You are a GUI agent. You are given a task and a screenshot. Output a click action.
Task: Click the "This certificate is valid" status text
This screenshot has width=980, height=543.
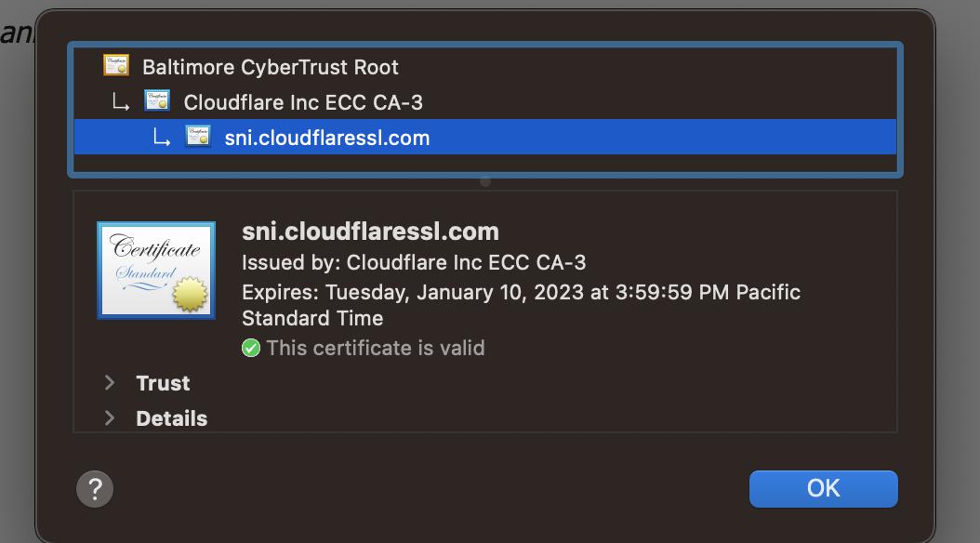pos(375,348)
